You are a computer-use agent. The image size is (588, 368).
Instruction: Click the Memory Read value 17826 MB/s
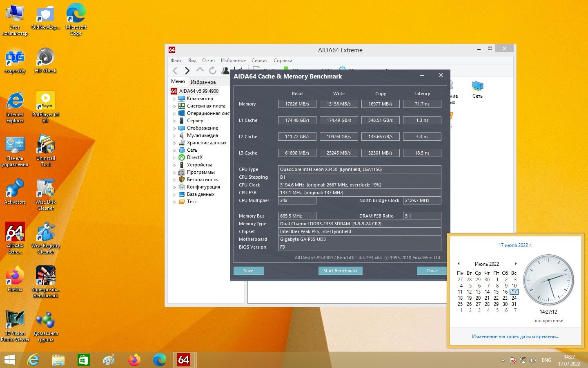[297, 104]
